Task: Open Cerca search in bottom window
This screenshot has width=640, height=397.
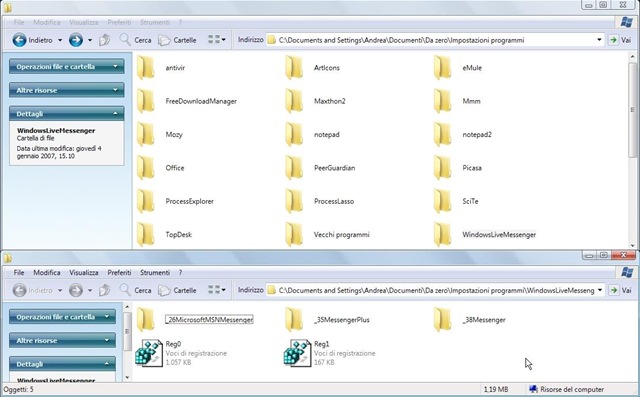Action: point(136,290)
